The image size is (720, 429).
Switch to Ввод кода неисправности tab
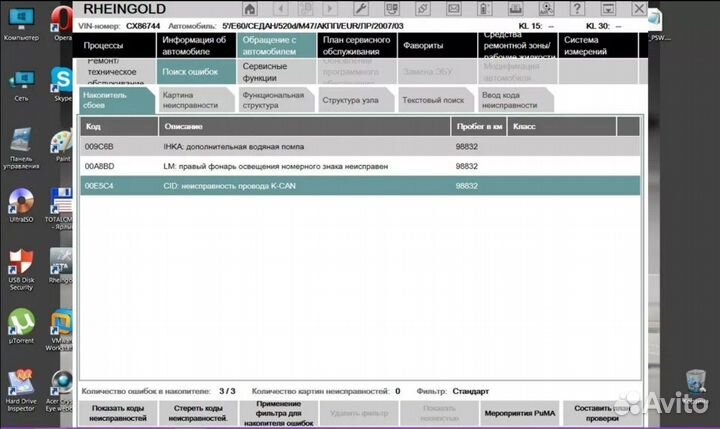[x=516, y=100]
